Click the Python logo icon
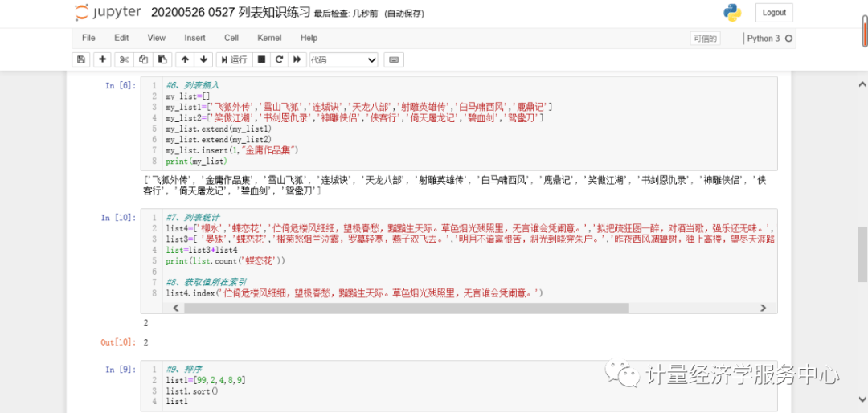Screen dimensions: 868x413 [x=732, y=13]
